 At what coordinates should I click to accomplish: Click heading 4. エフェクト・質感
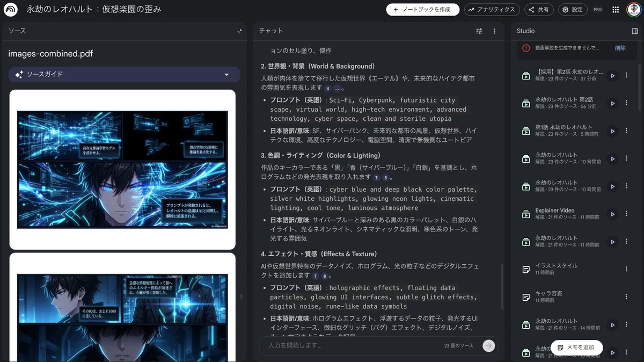pyautogui.click(x=319, y=254)
